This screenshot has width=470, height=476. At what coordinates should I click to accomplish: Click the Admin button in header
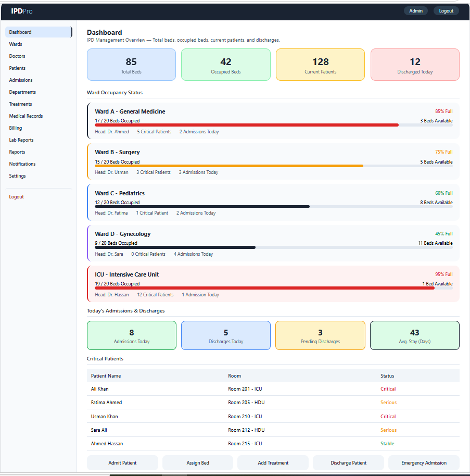[x=416, y=11]
